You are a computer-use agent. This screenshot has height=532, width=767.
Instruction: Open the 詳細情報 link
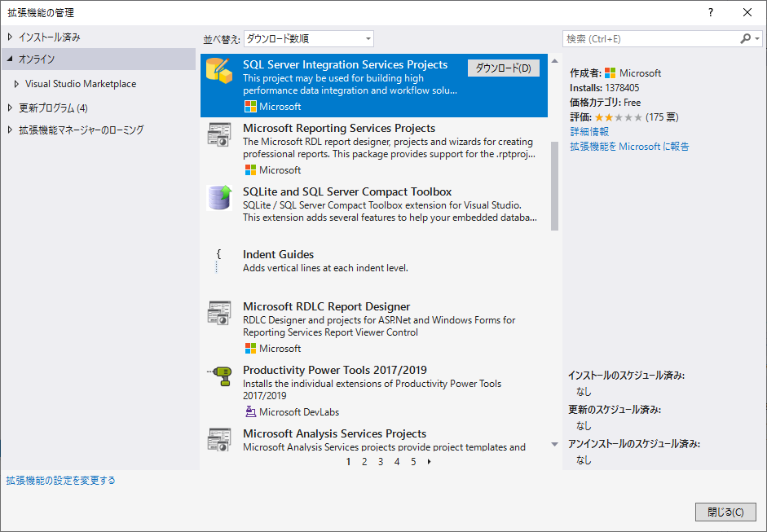pyautogui.click(x=588, y=131)
